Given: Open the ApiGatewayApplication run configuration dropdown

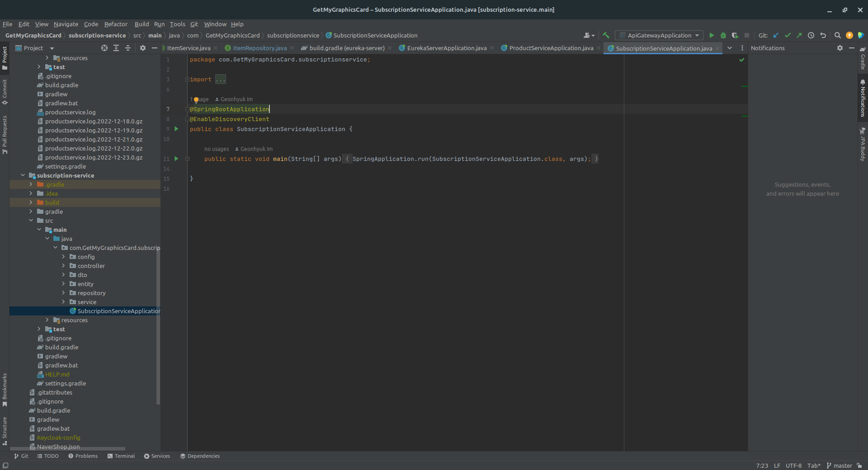Looking at the screenshot, I should click(660, 35).
